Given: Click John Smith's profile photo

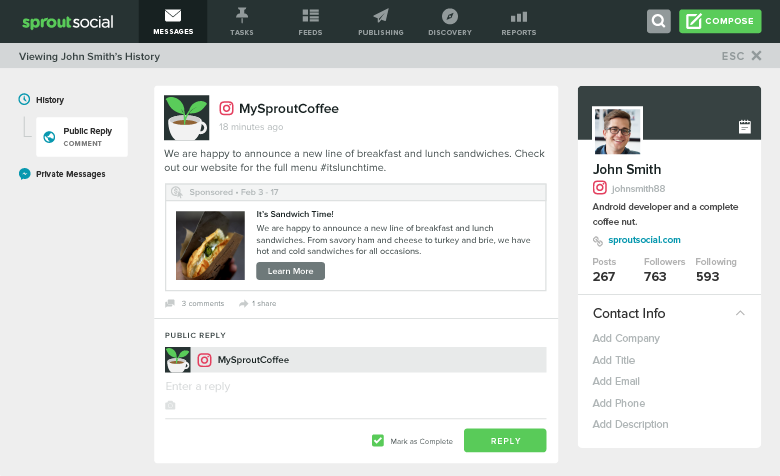Looking at the screenshot, I should (617, 131).
